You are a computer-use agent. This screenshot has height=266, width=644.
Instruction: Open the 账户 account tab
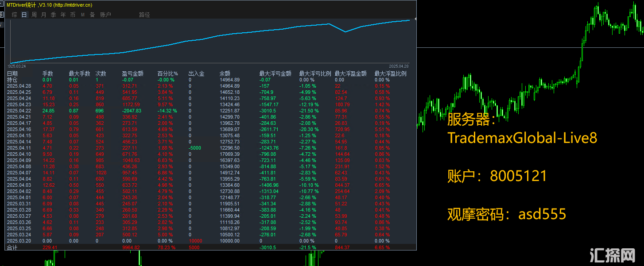[105, 15]
